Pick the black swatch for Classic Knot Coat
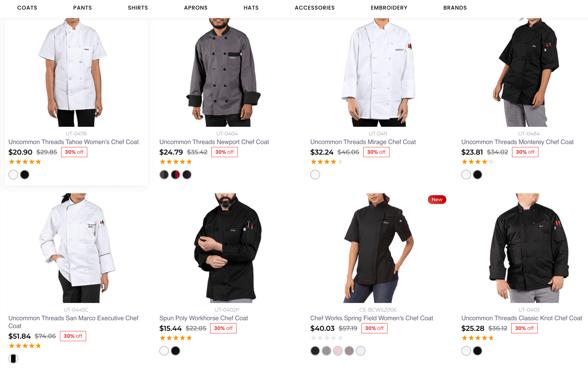Viewport: 588px width, 370px height. (477, 351)
